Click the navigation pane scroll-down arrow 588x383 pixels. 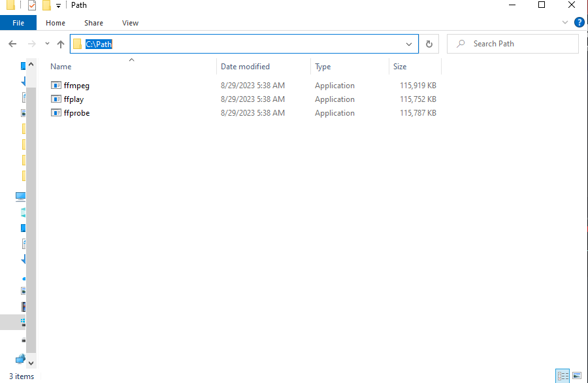point(31,363)
